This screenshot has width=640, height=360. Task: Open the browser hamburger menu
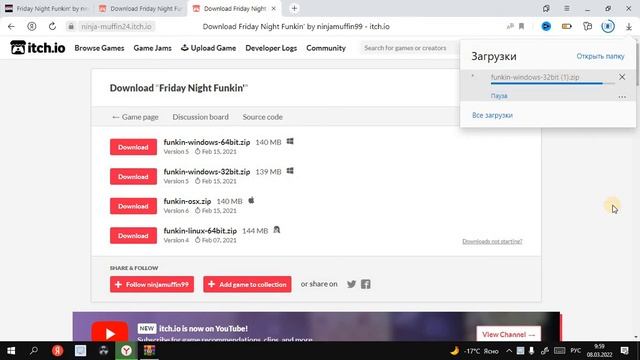tap(567, 8)
